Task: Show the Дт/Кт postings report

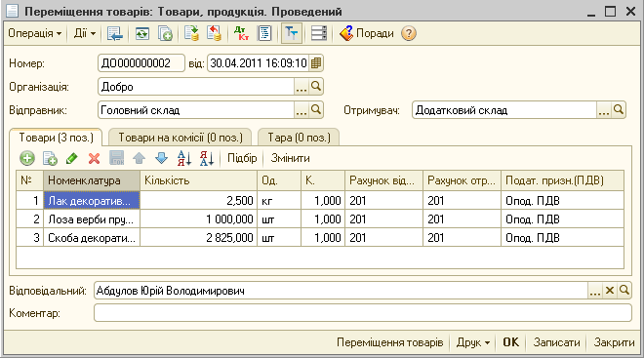Action: pos(241,33)
